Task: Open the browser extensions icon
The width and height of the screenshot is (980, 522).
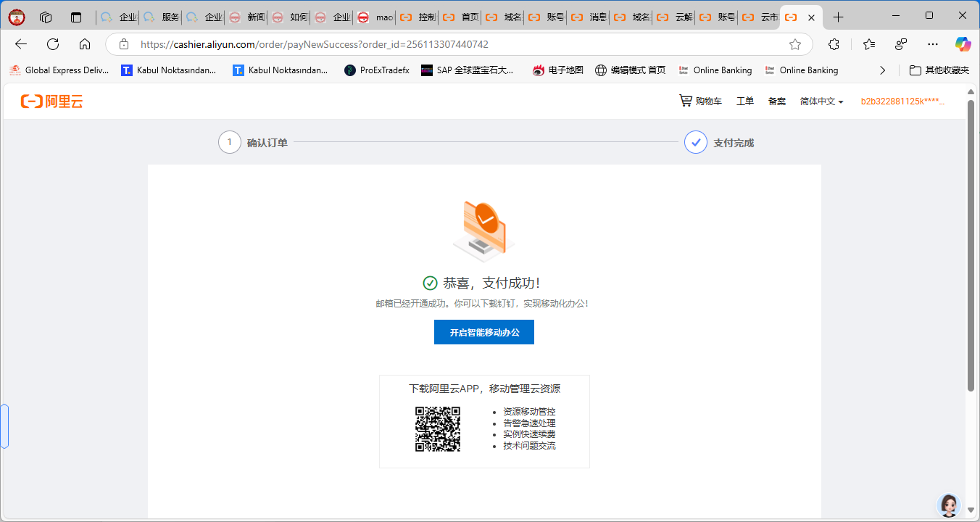Action: 834,44
